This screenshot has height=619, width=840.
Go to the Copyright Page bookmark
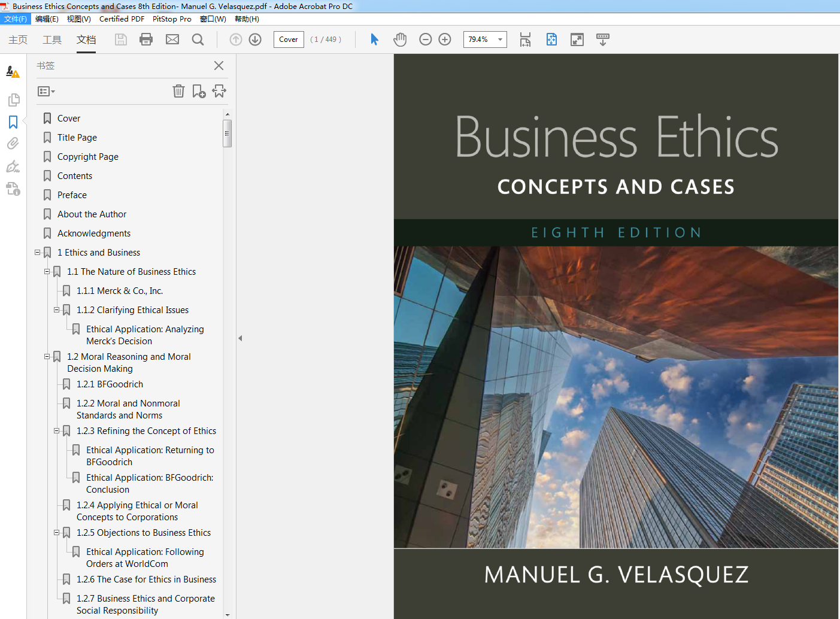pyautogui.click(x=88, y=157)
